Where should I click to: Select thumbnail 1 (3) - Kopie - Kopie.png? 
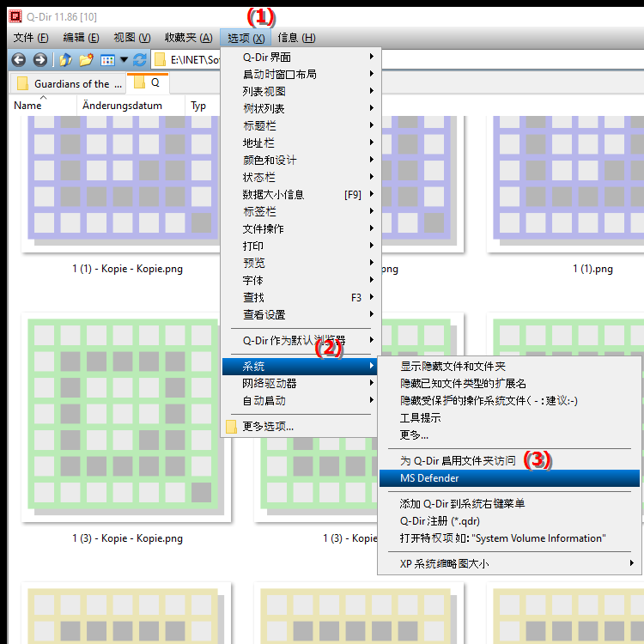(126, 417)
